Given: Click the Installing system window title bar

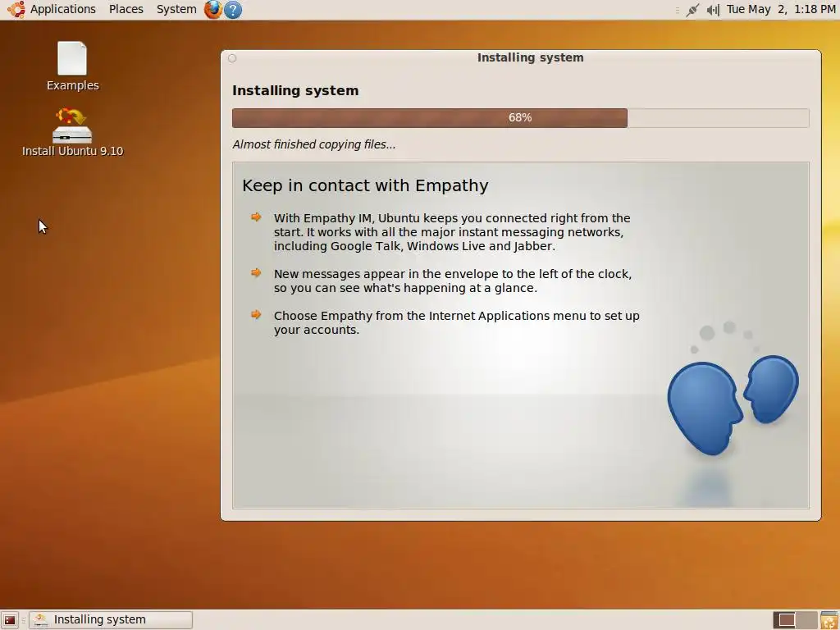Looking at the screenshot, I should tap(521, 58).
